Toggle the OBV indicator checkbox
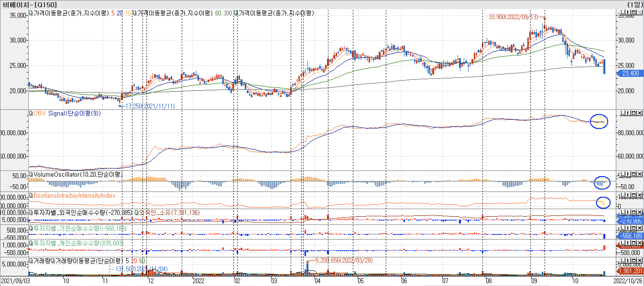 coord(31,113)
